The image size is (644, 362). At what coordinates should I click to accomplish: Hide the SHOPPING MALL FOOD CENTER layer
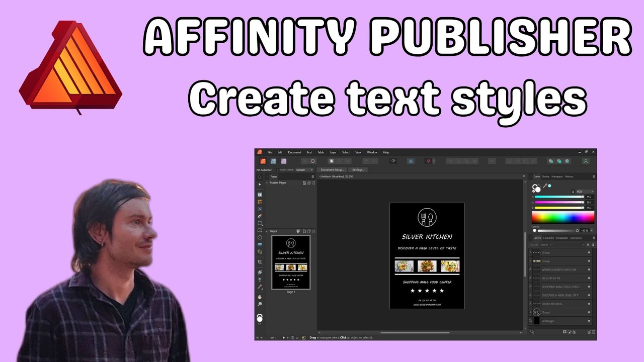pos(589,287)
